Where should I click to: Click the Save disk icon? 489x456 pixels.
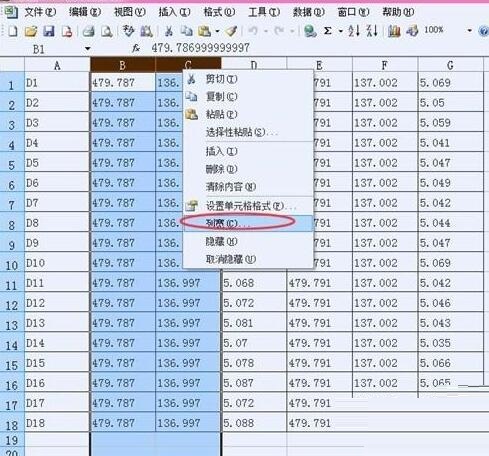click(x=49, y=31)
